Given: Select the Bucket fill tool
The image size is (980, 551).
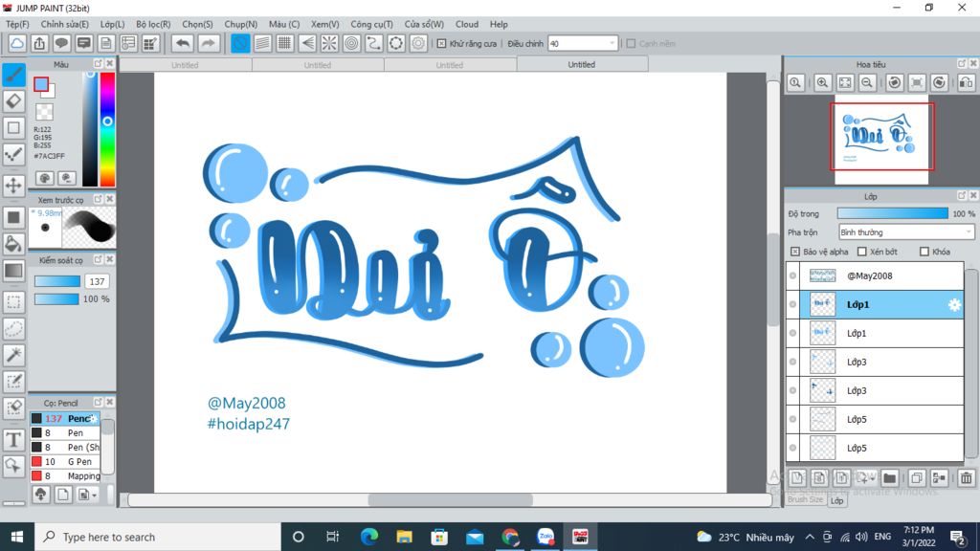Looking at the screenshot, I should click(x=13, y=244).
